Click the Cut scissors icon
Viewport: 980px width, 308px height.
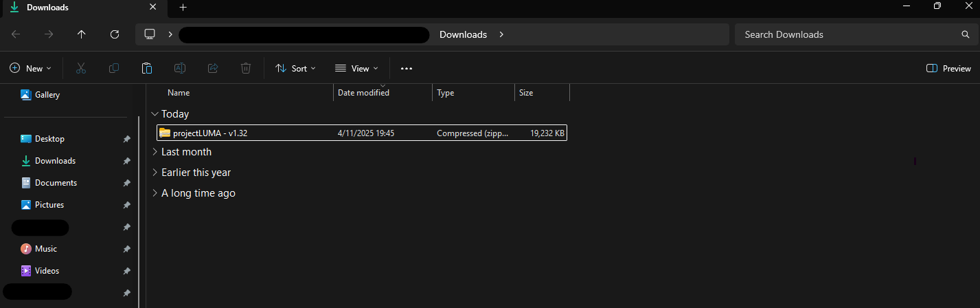[x=80, y=68]
